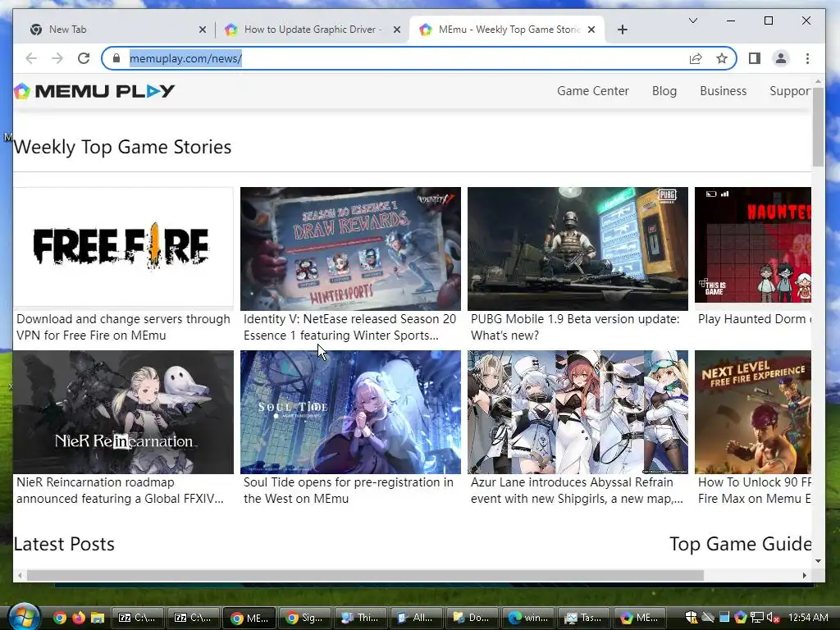Launch Firefox from the quick launch
Viewport: 840px width, 630px height.
coord(78,618)
